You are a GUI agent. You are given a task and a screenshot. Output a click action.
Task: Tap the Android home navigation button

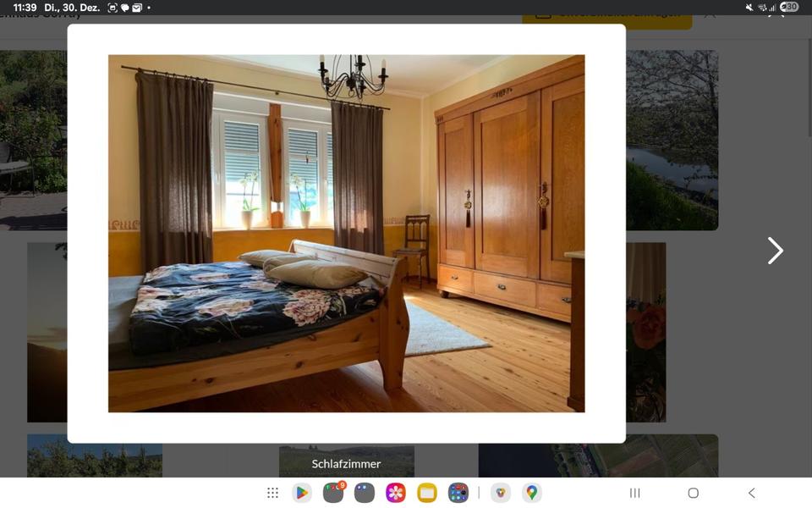pyautogui.click(x=693, y=493)
